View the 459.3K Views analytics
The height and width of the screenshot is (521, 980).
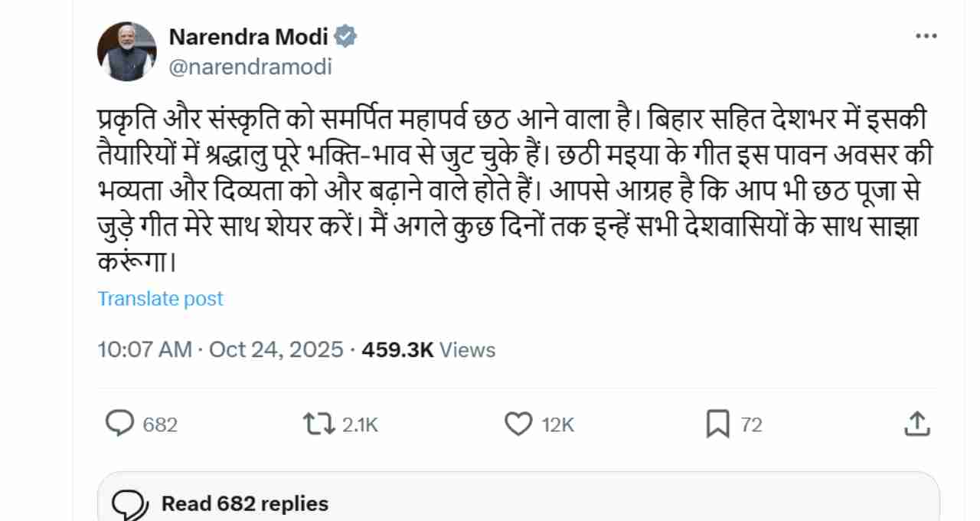pos(428,350)
